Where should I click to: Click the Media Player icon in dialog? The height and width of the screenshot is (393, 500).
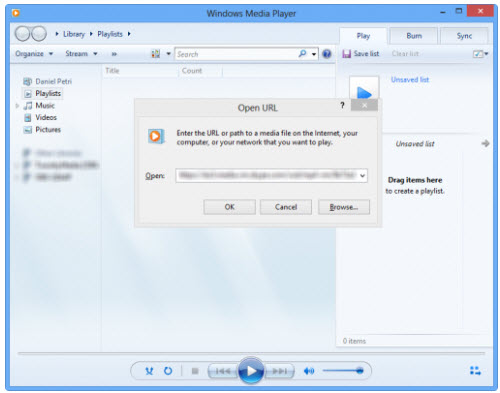(156, 136)
